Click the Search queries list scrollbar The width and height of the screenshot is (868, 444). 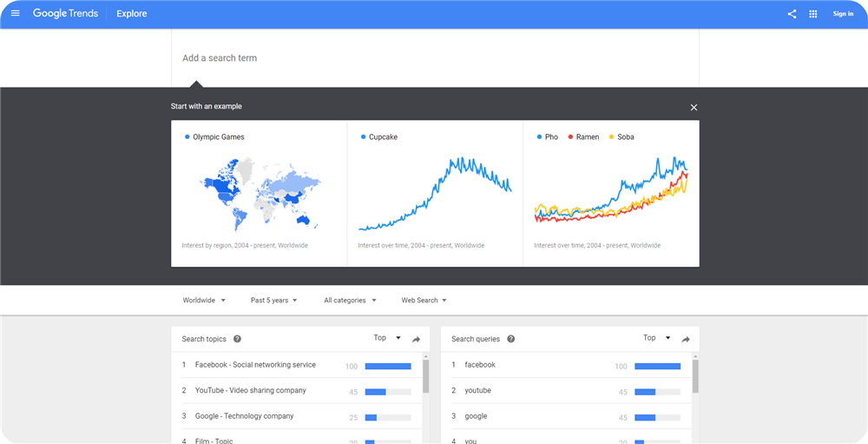pos(695,376)
